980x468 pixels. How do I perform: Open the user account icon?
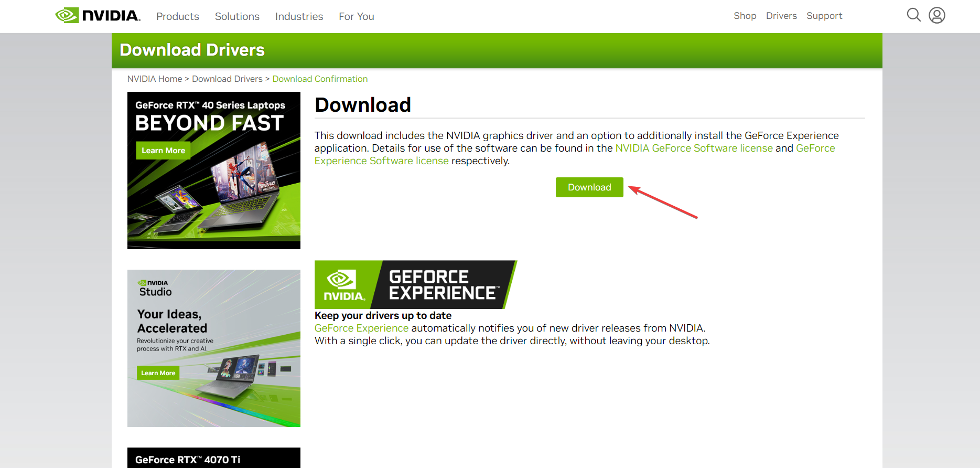point(937,15)
